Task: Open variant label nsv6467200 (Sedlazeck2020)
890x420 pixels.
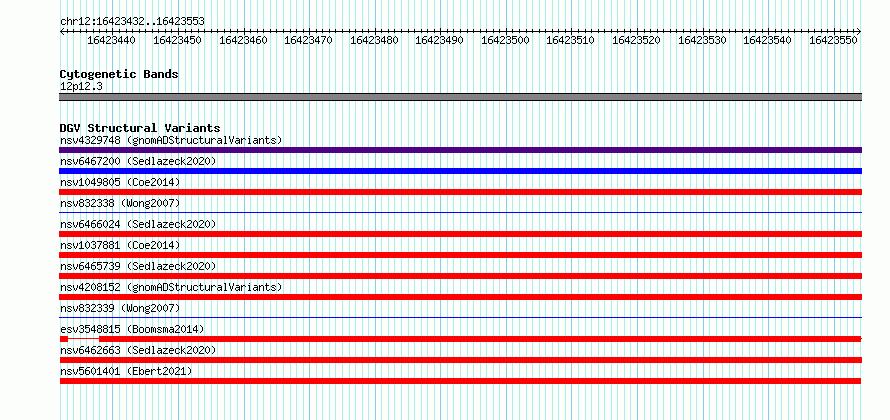Action: (x=138, y=161)
